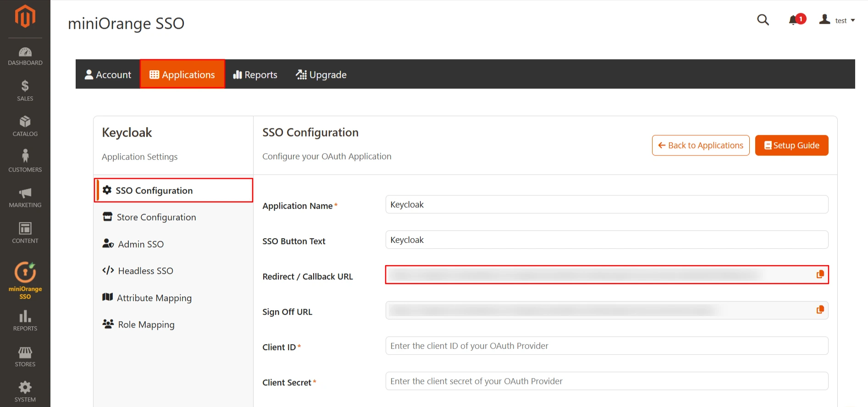Click the search magnifier icon

tap(763, 20)
